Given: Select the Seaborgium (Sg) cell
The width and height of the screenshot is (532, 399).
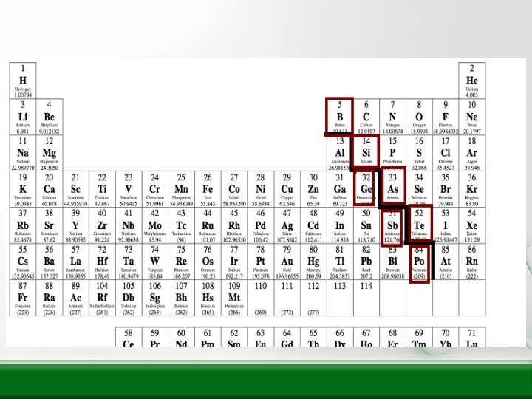Looking at the screenshot, I should (x=155, y=298).
